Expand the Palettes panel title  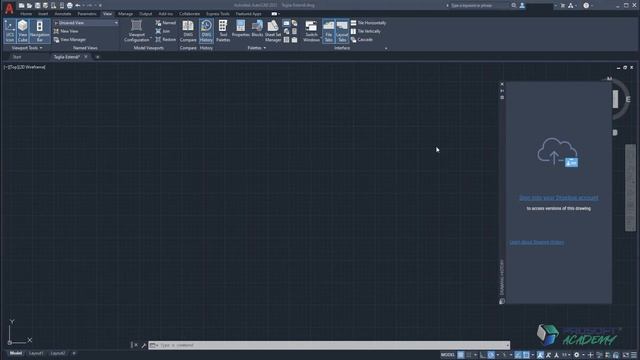tap(257, 48)
